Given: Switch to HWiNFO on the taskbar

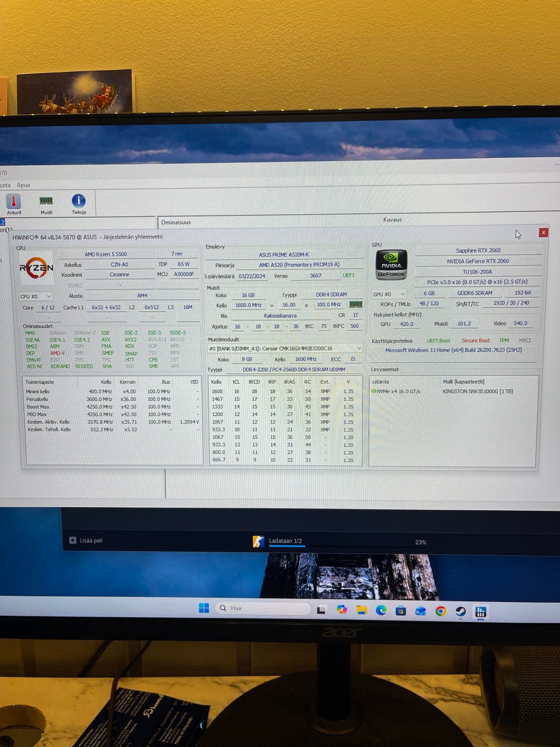Looking at the screenshot, I should [481, 612].
